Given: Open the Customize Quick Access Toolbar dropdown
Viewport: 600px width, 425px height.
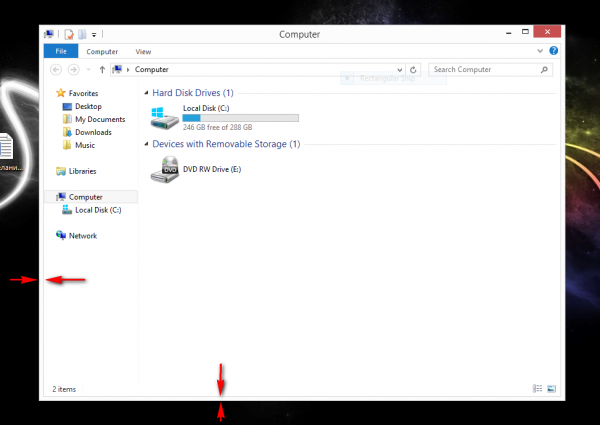Looking at the screenshot, I should [94, 35].
